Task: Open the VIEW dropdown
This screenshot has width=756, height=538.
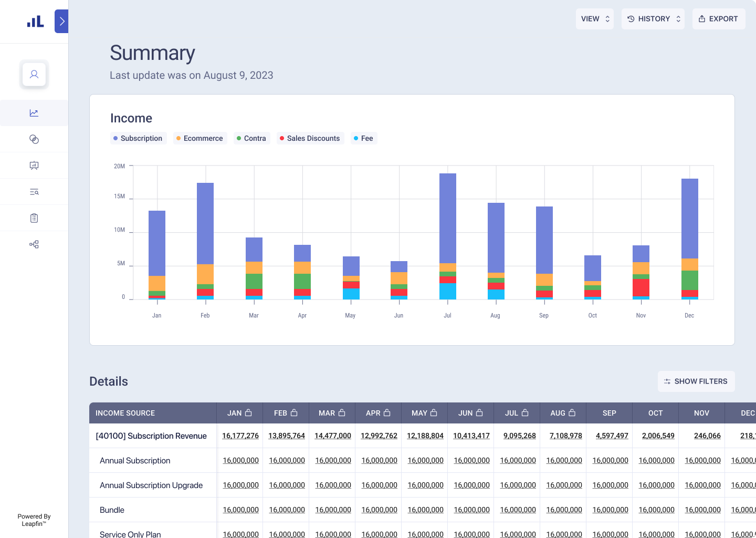Action: coord(595,18)
